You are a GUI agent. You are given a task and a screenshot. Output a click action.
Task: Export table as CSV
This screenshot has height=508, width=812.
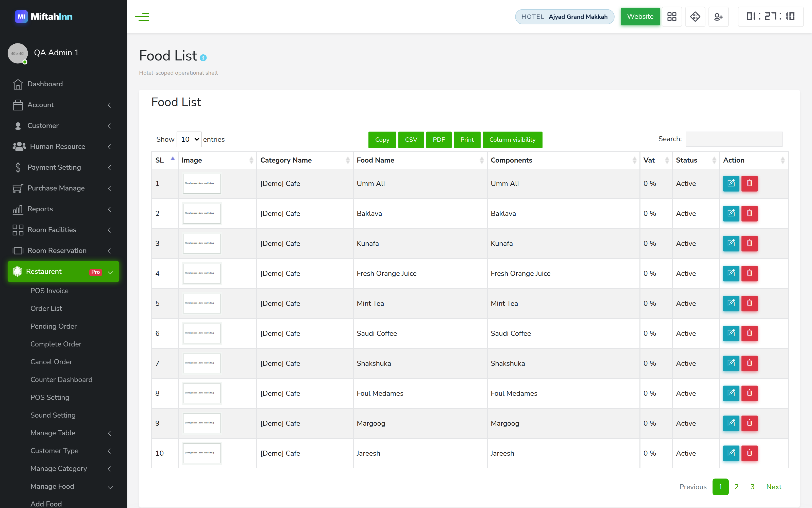(x=411, y=140)
